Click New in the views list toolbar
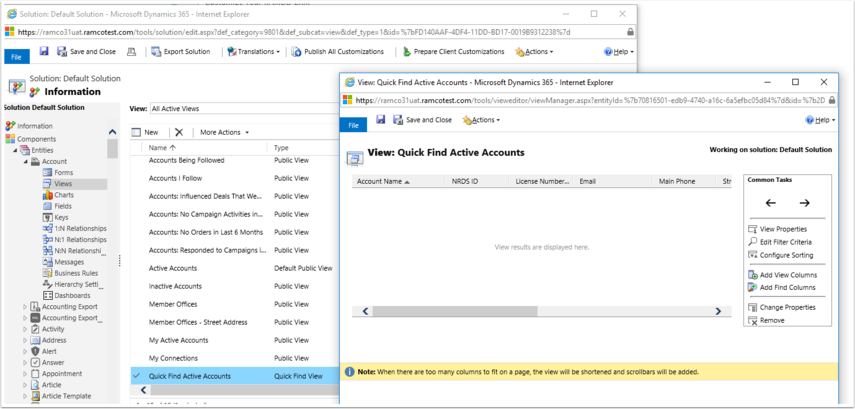Viewport: 855px width, 409px height. (x=145, y=132)
